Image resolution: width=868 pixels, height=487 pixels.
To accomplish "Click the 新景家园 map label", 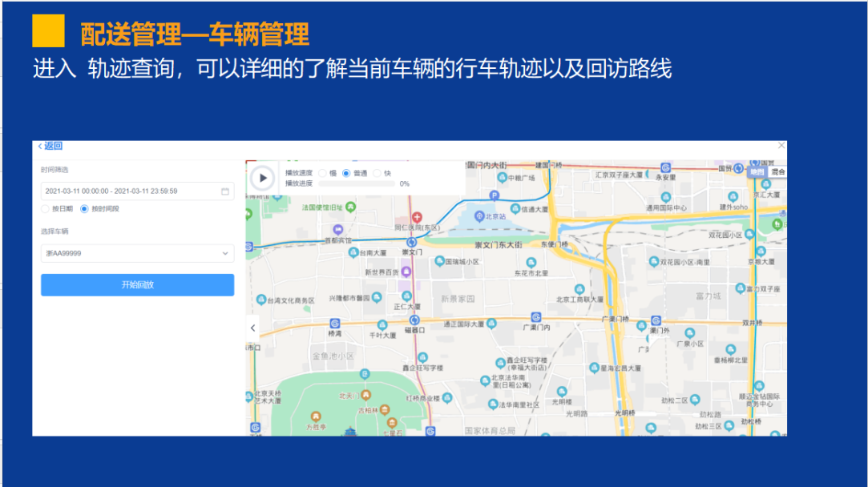I will 458,299.
